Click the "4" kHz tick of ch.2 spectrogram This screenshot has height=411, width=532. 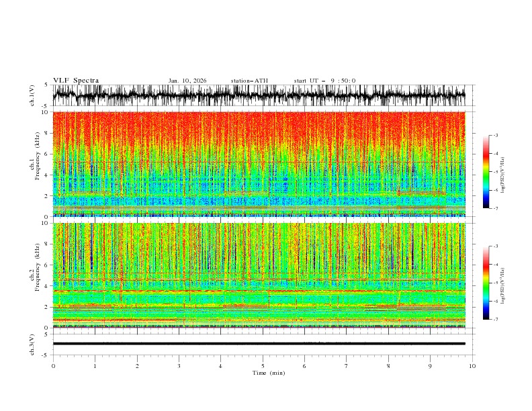(x=47, y=286)
